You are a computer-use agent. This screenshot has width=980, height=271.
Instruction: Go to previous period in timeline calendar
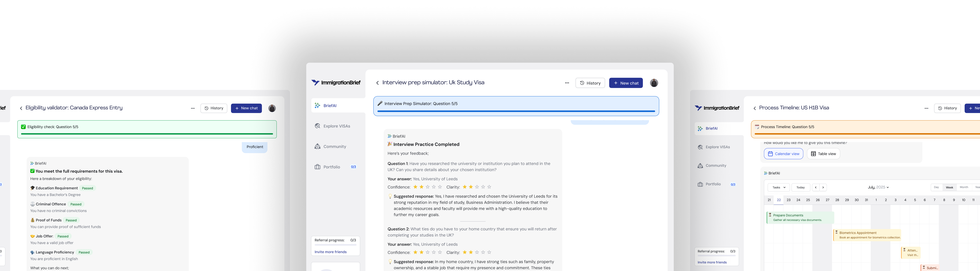coord(816,187)
